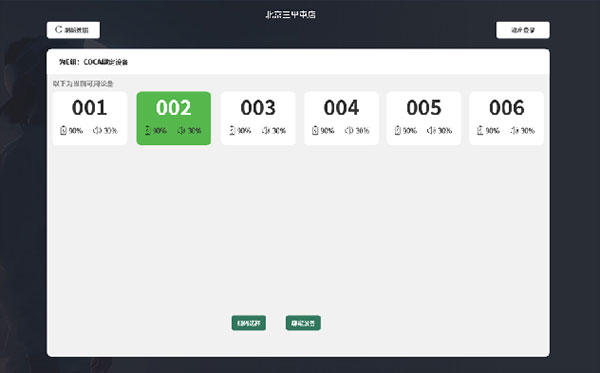
Task: Click the battery icon on device 001
Action: (64, 130)
